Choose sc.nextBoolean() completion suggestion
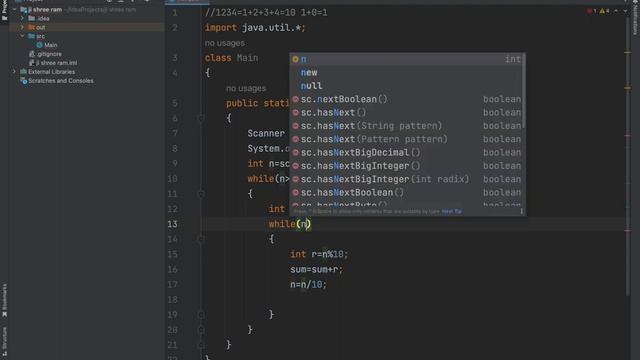The height and width of the screenshot is (360, 640). (x=407, y=99)
